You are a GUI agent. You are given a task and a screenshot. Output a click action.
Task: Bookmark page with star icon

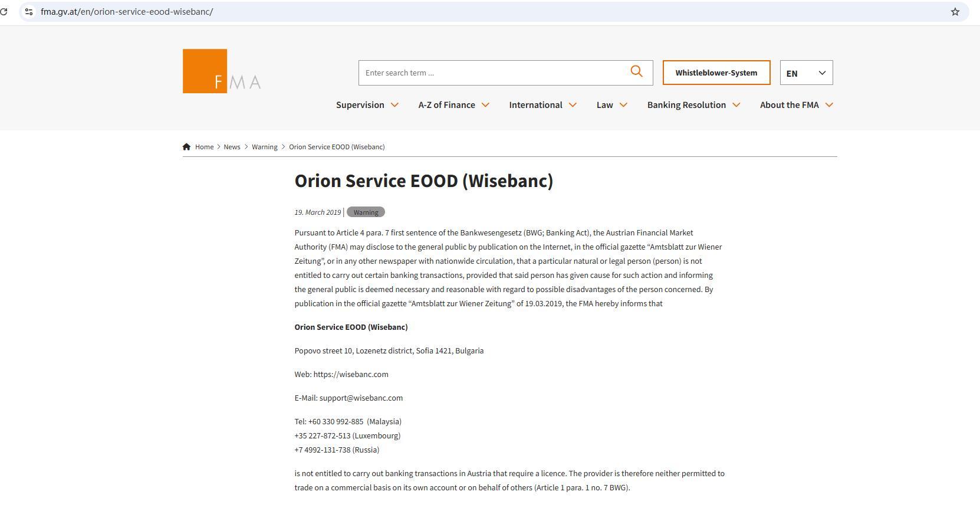pos(955,12)
